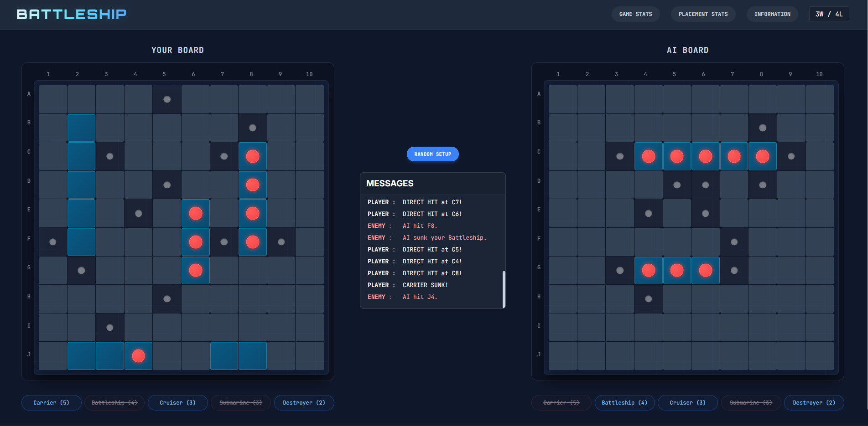Select the Destroyer (2) chip under Your Board
Image resolution: width=868 pixels, height=426 pixels.
click(304, 403)
